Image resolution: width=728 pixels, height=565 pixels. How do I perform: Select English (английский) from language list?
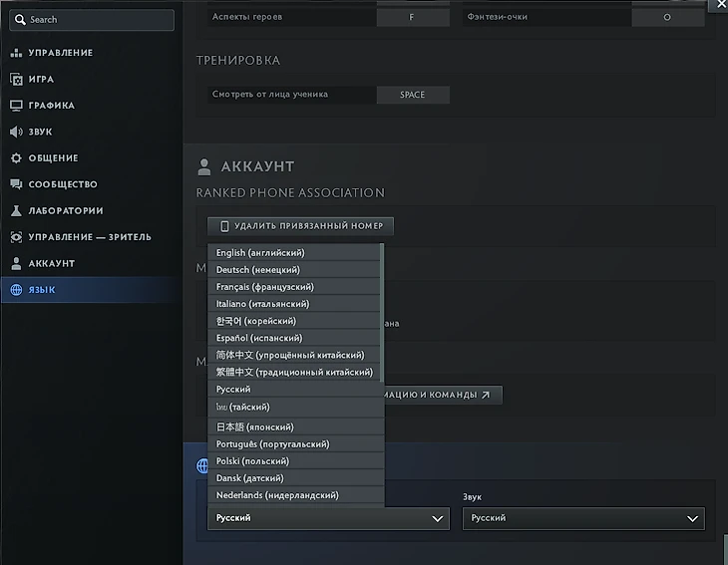pos(260,253)
